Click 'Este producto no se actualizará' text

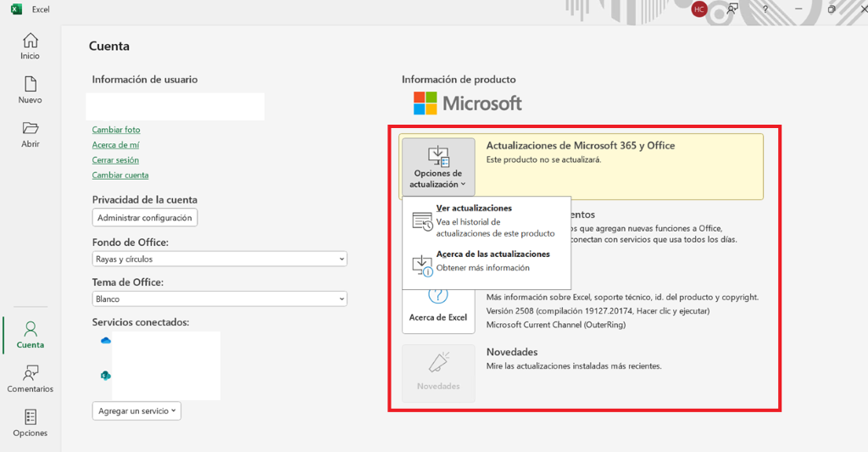543,159
